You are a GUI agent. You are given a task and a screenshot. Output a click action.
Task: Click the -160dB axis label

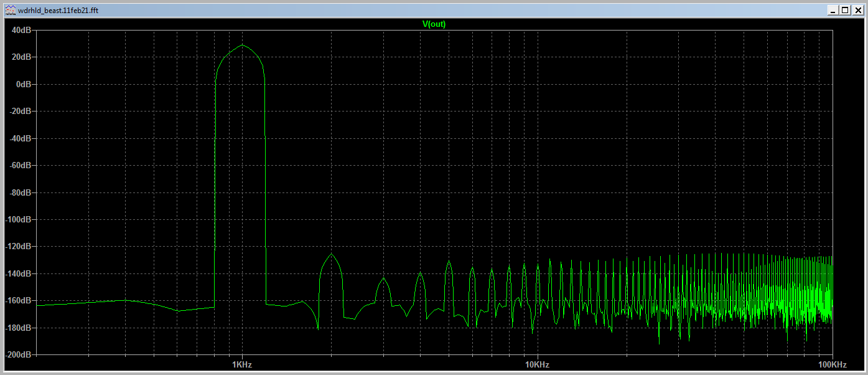18,301
